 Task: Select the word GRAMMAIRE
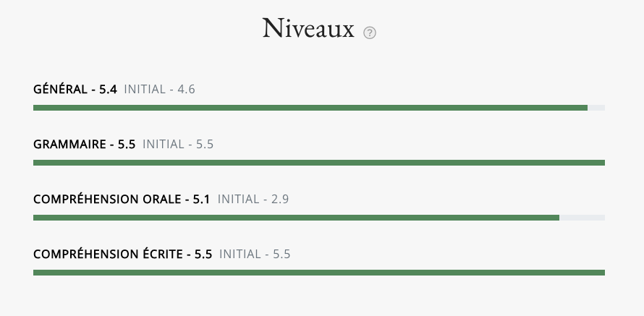67,145
